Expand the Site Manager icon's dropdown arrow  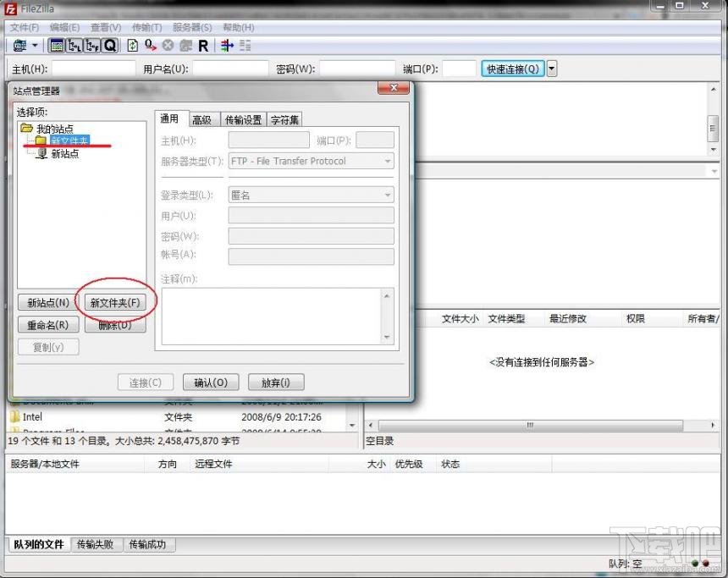coord(35,46)
